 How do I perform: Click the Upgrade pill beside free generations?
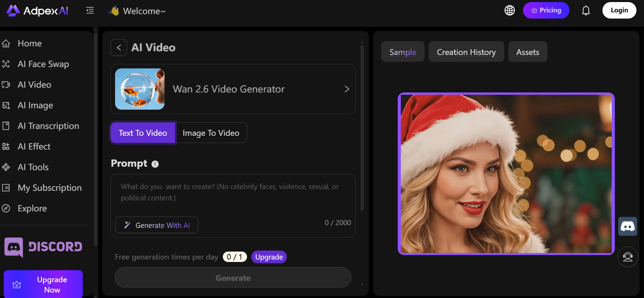coord(269,257)
